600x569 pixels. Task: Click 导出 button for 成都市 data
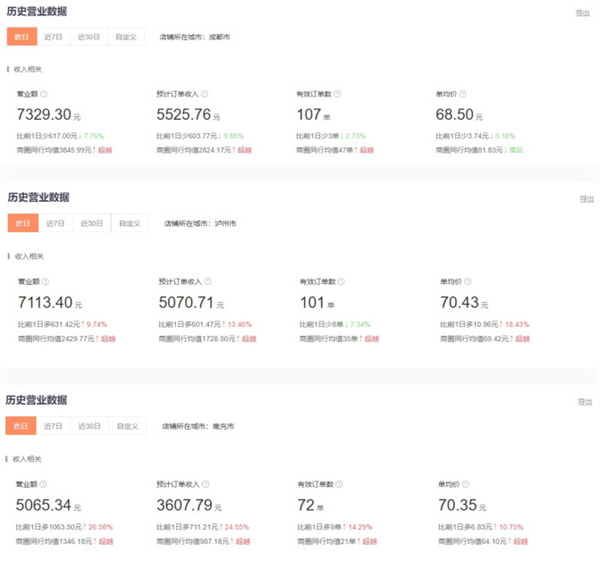pos(583,14)
